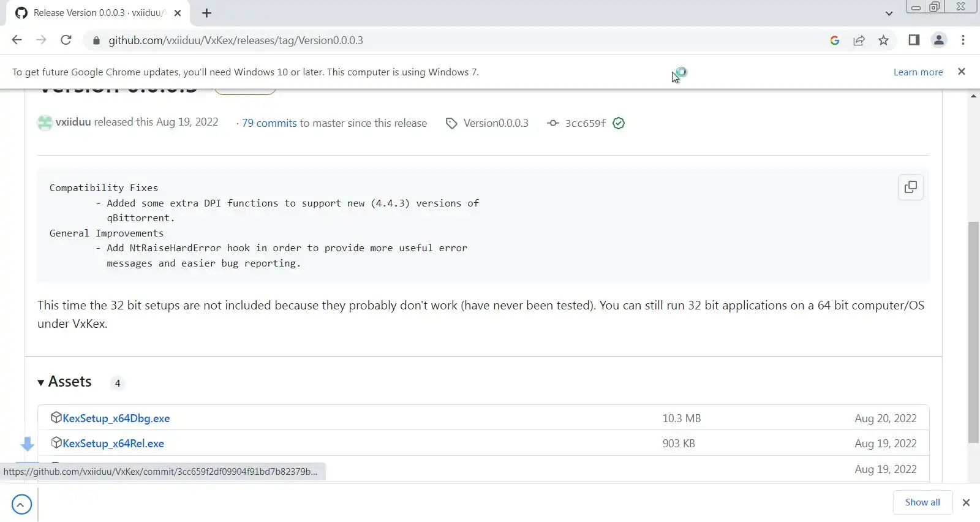The height and width of the screenshot is (522, 980).
Task: Open the side panel icon
Action: pos(914,40)
